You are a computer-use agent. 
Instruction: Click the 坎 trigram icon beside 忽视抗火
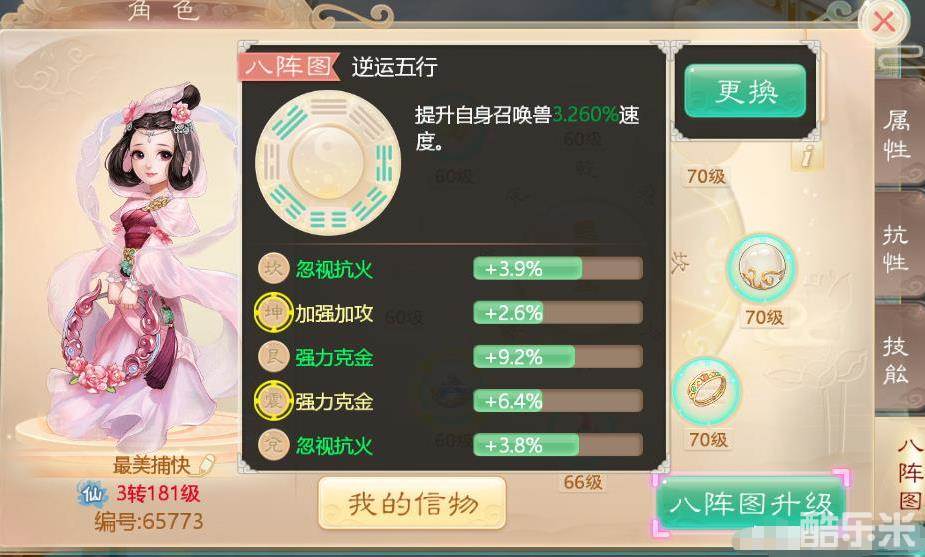coord(273,268)
